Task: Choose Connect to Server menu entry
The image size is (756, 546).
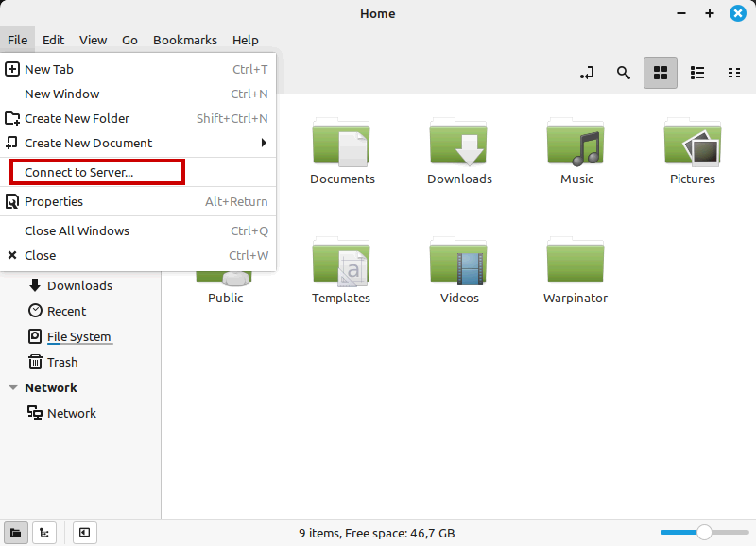Action: point(138,173)
